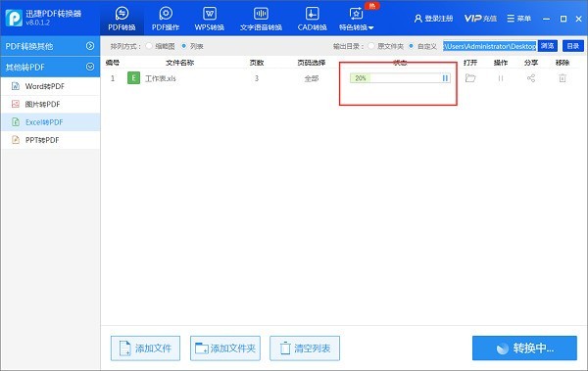
Task: Select 图片转PDF in the sidebar
Action: pos(50,104)
